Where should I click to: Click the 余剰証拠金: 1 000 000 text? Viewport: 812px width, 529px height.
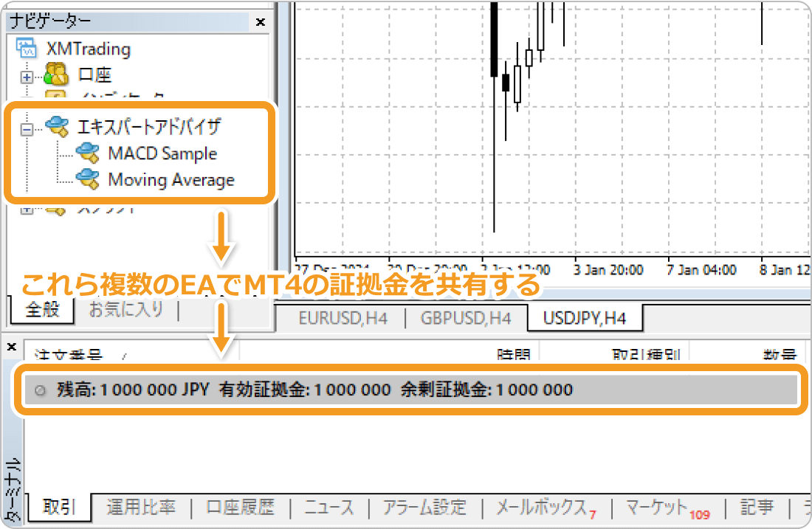pos(486,390)
